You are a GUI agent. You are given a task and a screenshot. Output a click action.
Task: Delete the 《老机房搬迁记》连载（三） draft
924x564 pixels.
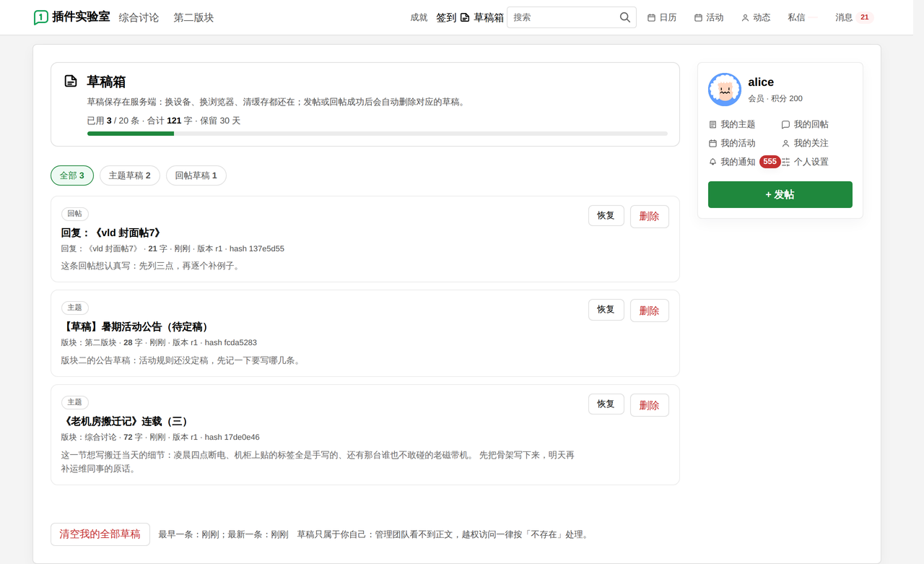[x=650, y=404]
